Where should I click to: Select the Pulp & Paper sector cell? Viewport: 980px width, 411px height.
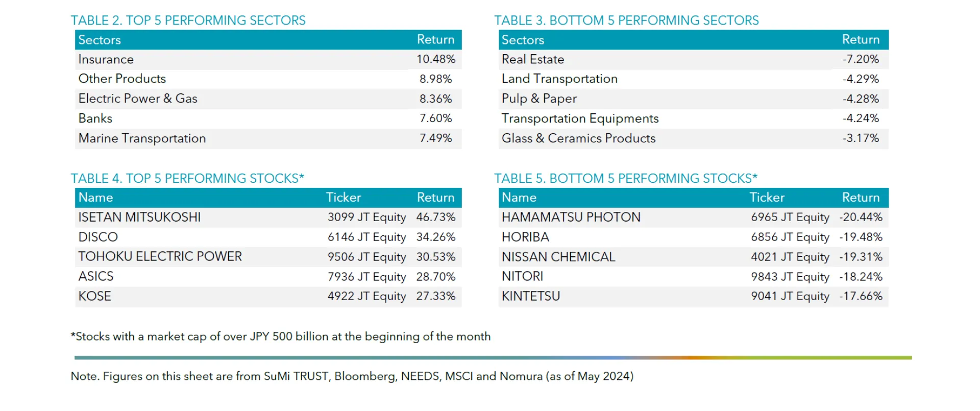click(x=539, y=99)
